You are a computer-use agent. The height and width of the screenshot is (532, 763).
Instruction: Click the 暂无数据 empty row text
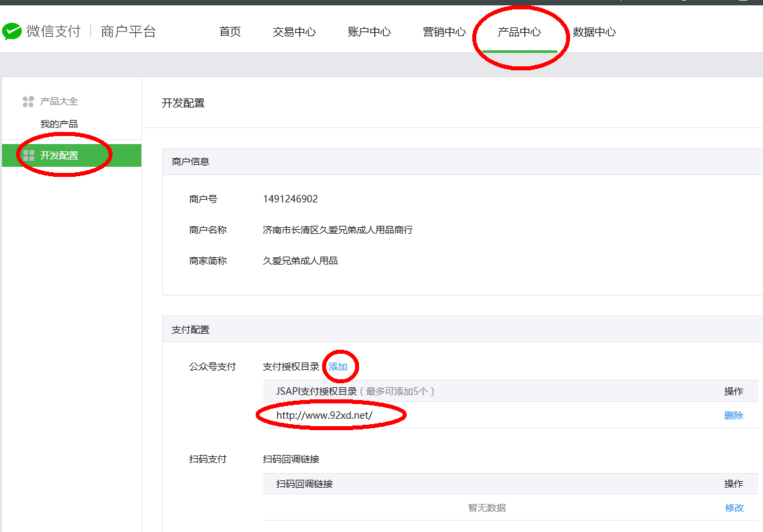486,508
